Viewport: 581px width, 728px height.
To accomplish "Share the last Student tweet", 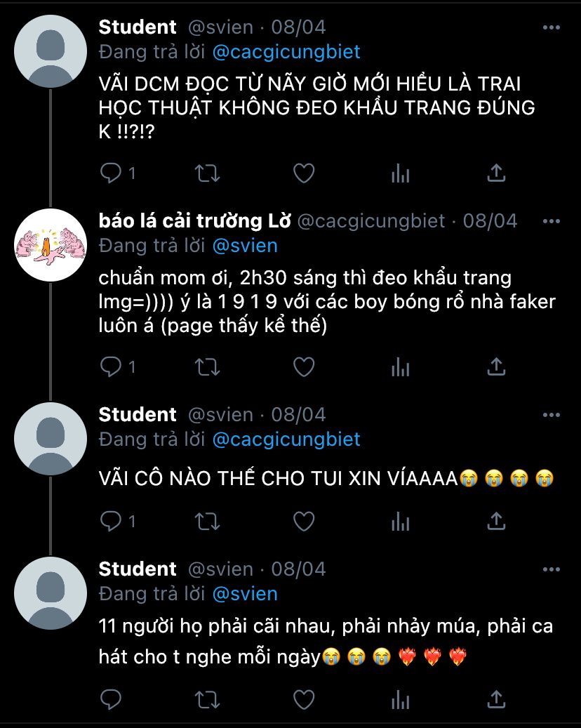I will tap(496, 700).
